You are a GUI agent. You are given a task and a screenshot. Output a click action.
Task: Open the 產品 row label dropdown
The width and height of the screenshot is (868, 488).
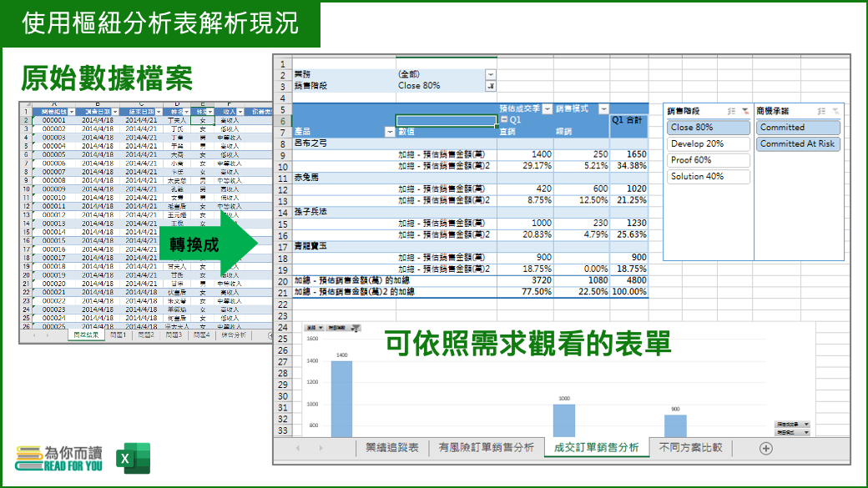389,132
